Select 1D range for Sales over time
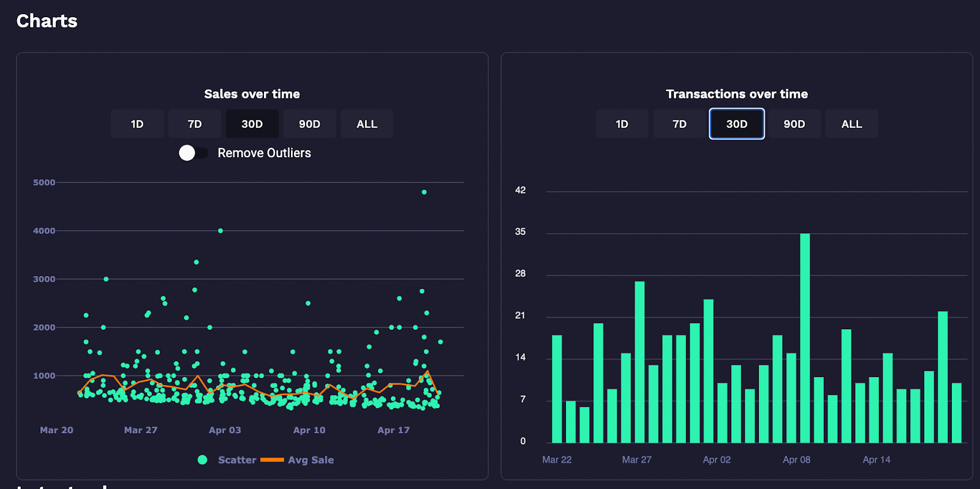 137,124
